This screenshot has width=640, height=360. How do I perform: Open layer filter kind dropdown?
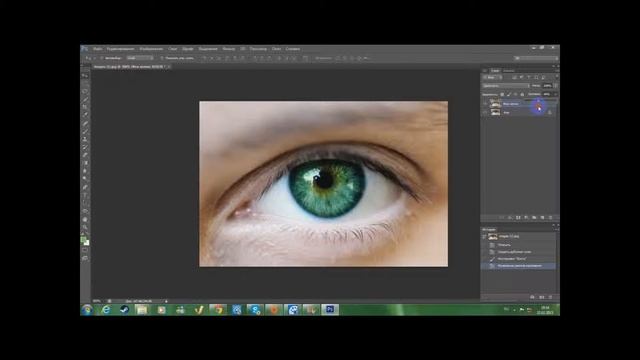(x=493, y=77)
